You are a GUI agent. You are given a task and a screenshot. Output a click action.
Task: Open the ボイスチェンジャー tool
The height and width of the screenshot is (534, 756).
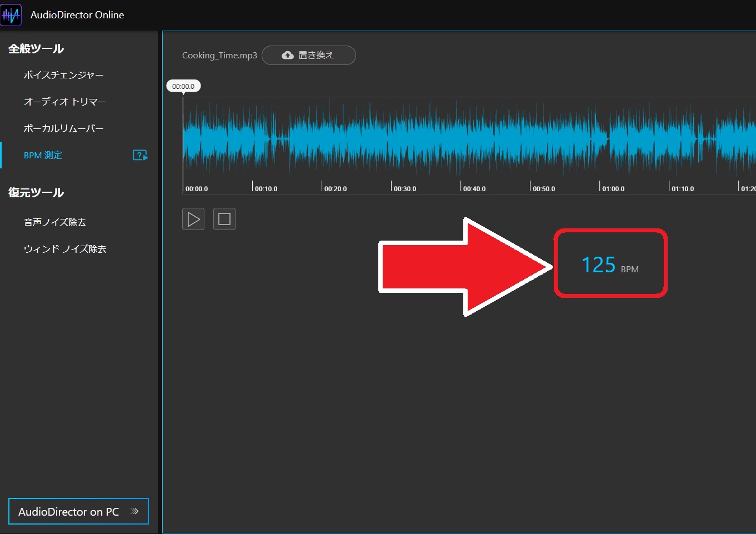(x=63, y=75)
